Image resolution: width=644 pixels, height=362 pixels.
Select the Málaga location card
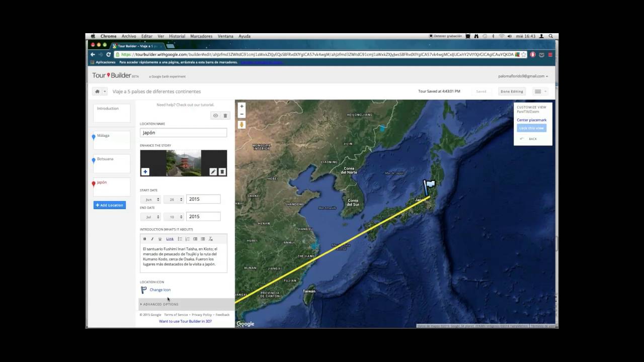tap(112, 140)
